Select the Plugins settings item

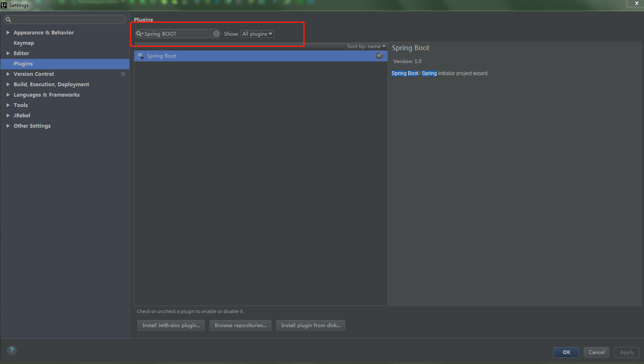(65, 64)
